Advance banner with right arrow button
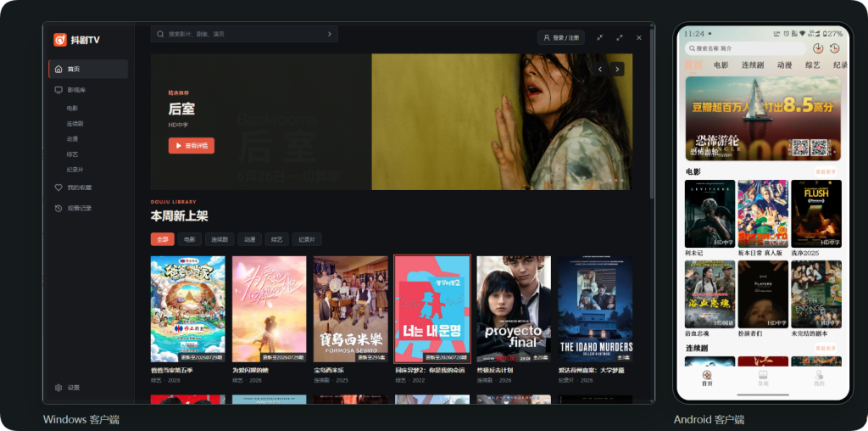Screen dimensions: 868x431 tap(617, 70)
